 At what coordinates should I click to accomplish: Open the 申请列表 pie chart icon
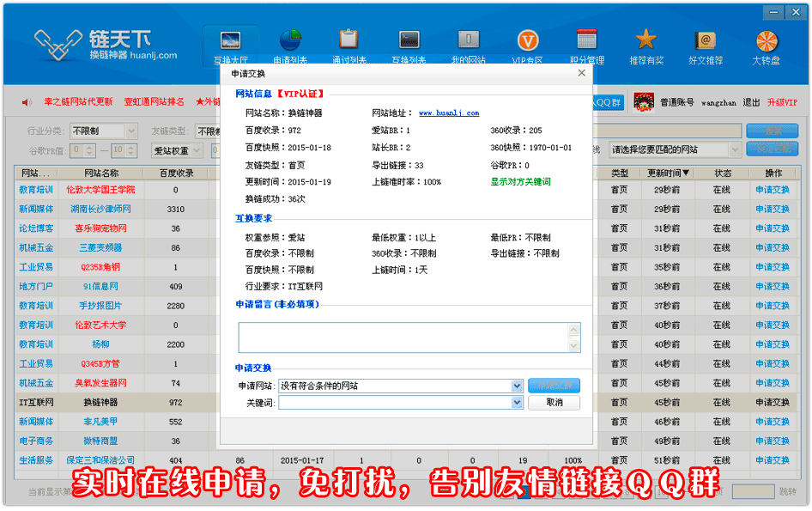(290, 40)
